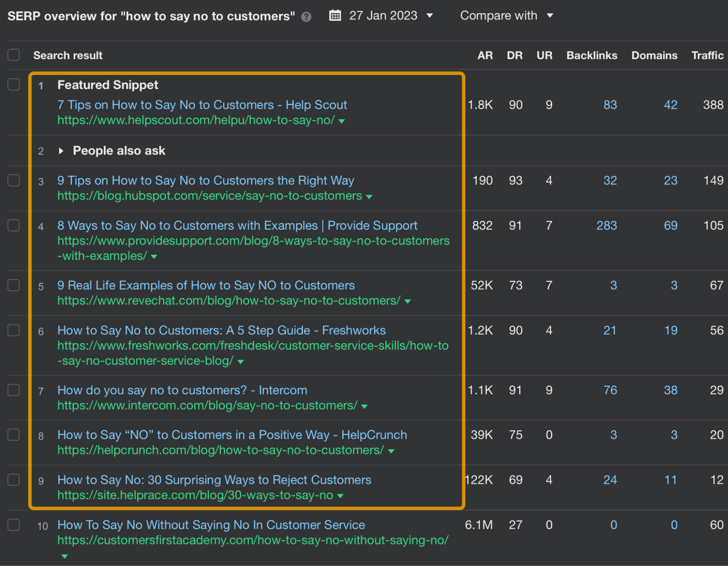Open the Compare with dropdown

[x=507, y=16]
